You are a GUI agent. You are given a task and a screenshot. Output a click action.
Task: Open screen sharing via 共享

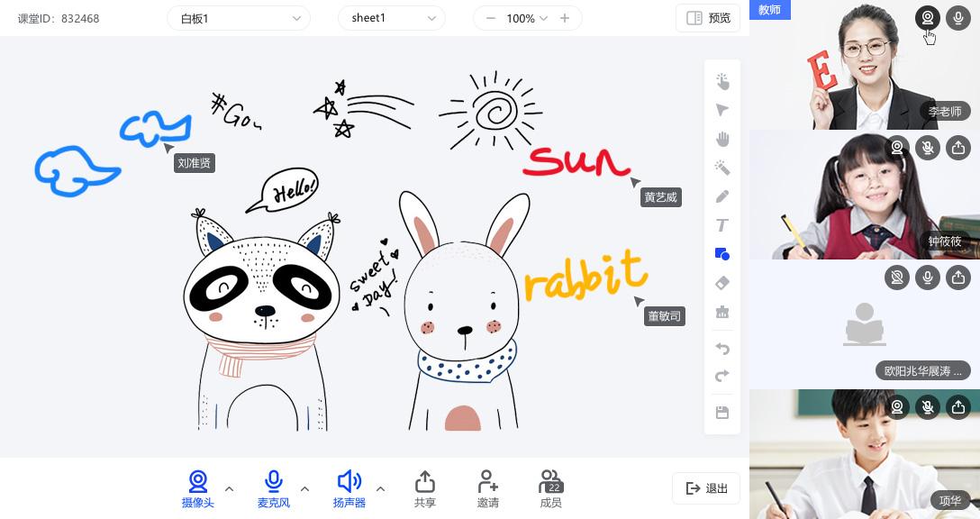pos(425,488)
